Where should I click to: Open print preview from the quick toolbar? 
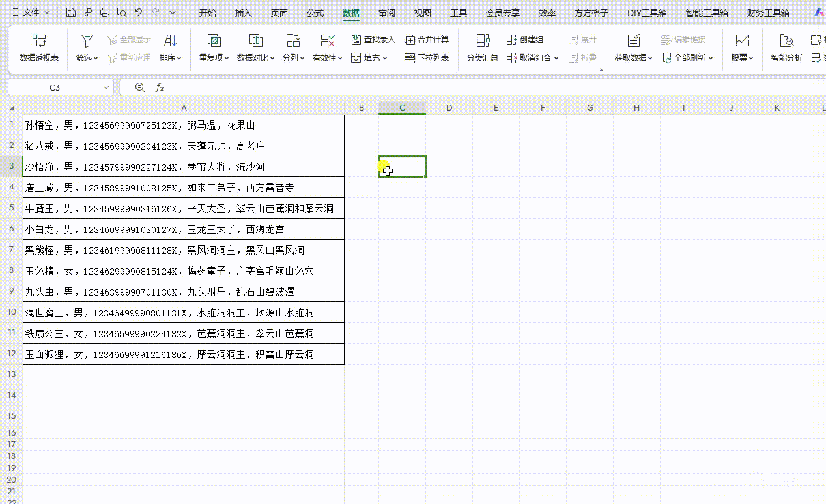pos(122,12)
